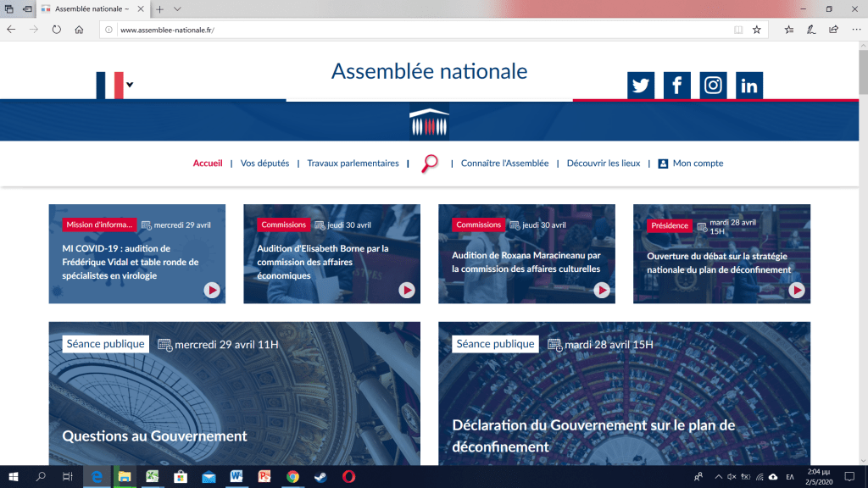868x488 pixels.
Task: Play the MI COVID-19 audition video
Action: coord(212,290)
